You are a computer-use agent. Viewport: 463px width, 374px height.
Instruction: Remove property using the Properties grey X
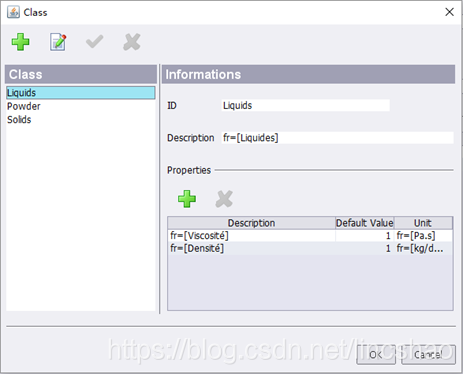[224, 199]
